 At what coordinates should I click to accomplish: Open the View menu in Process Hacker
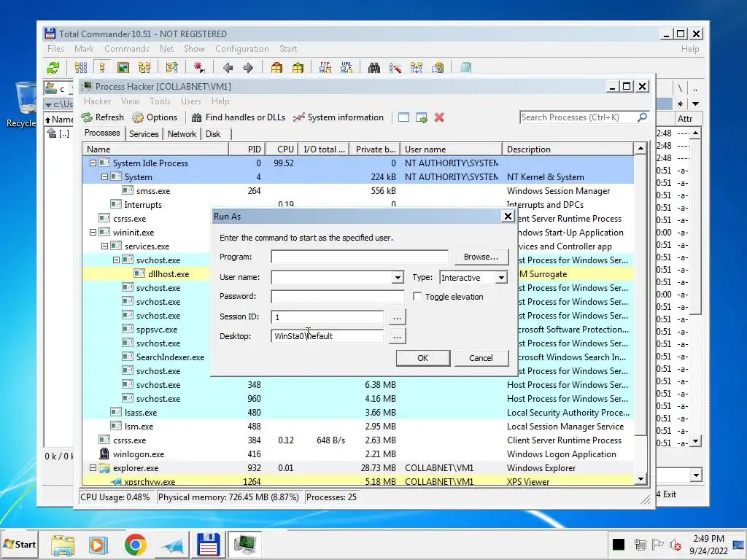[130, 101]
